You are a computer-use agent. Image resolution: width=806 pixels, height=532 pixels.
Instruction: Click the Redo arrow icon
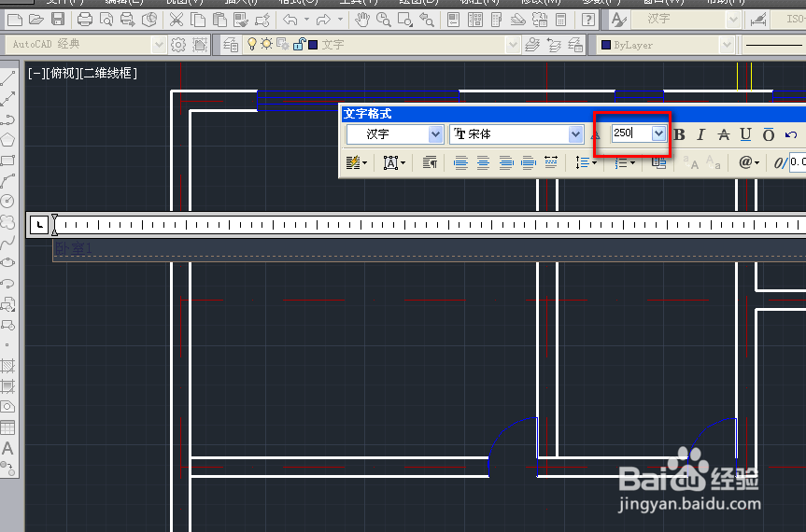click(323, 20)
